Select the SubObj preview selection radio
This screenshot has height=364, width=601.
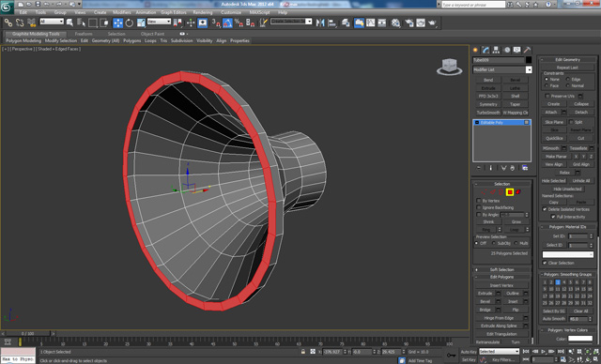(x=494, y=243)
